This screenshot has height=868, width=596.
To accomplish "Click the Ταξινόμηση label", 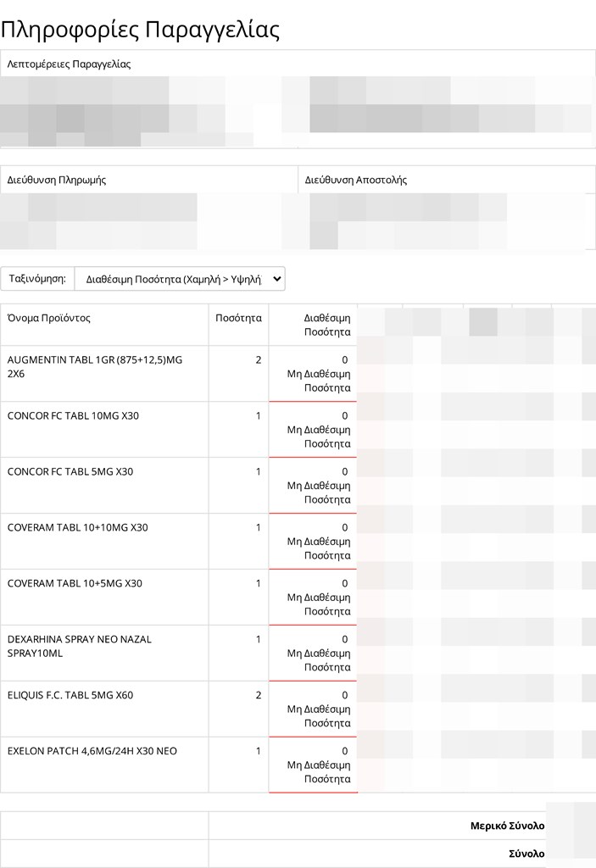I will [37, 278].
